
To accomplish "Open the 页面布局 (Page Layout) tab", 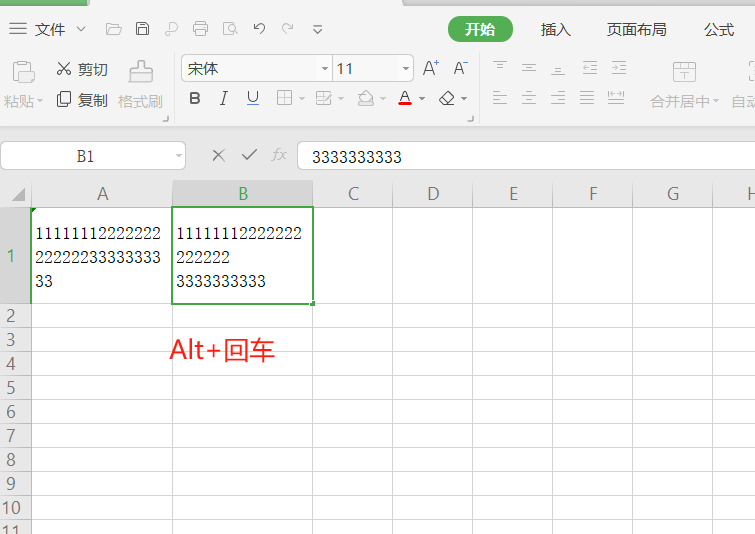I will click(x=636, y=29).
